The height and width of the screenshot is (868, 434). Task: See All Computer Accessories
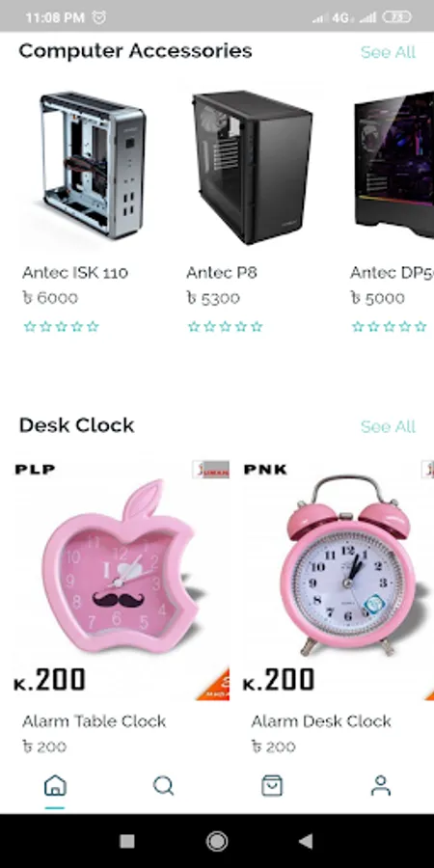coord(388,52)
